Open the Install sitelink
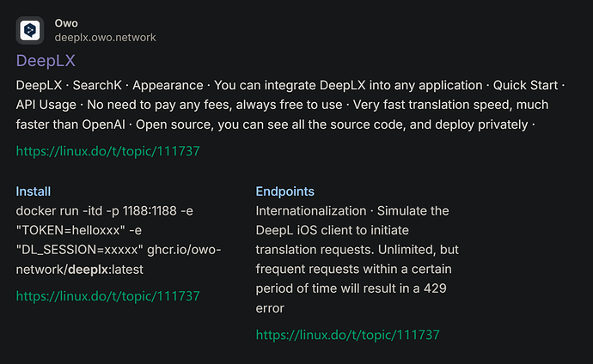This screenshot has width=593, height=364. coord(34,191)
